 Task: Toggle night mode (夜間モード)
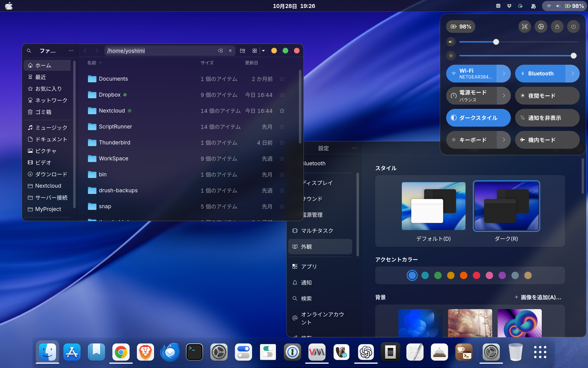[547, 96]
